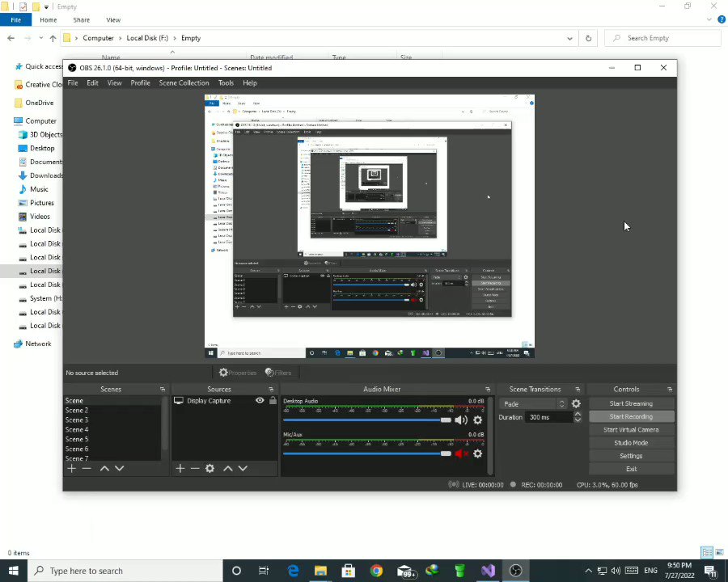Click the Exit button in Controls
728x582 pixels.
pyautogui.click(x=631, y=469)
